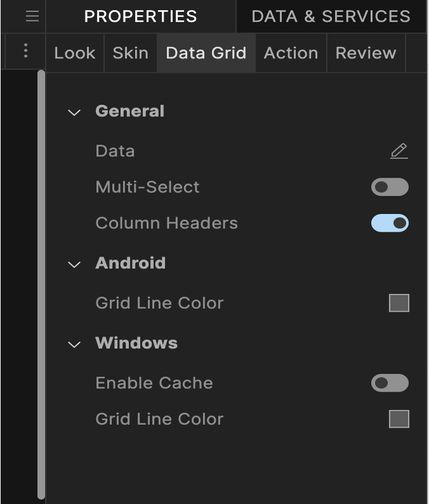Collapse the Android section chevron
429x504 pixels.
(74, 264)
